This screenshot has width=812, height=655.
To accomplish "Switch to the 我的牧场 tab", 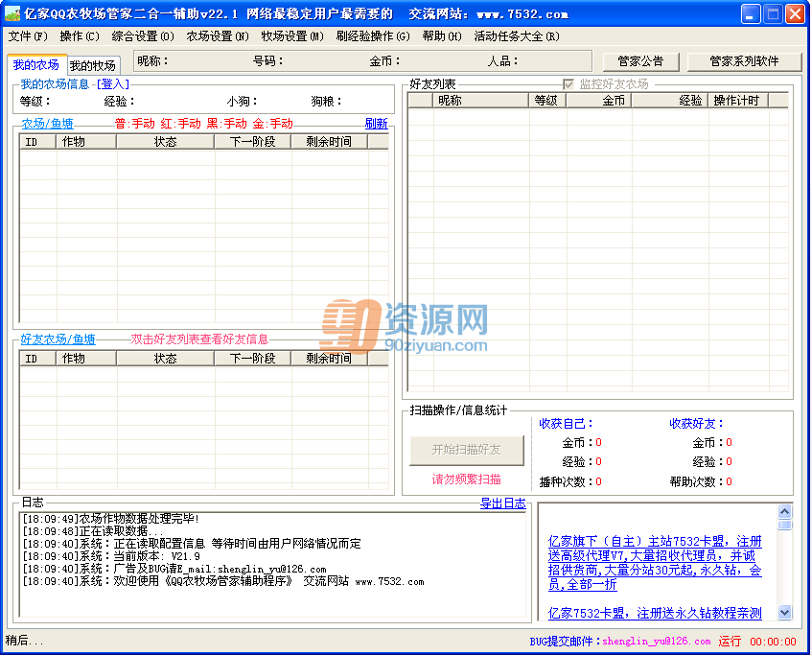I will 93,66.
